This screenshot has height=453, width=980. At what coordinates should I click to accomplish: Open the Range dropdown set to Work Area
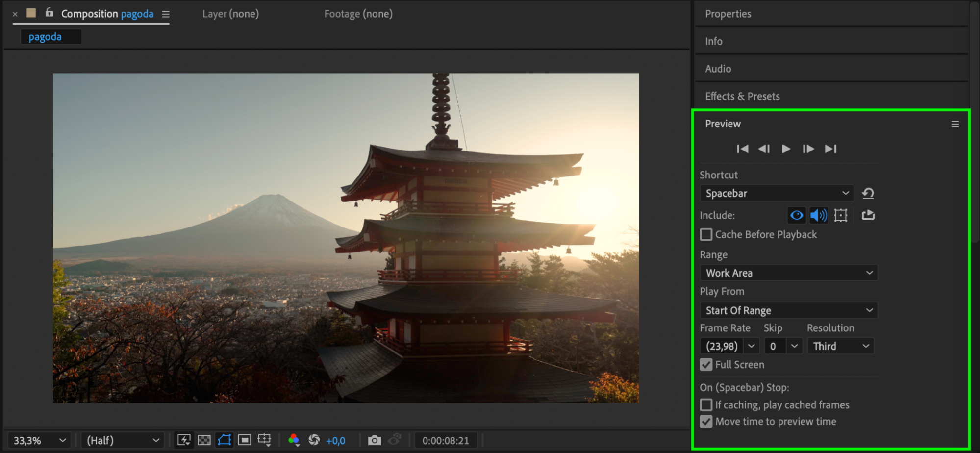788,273
